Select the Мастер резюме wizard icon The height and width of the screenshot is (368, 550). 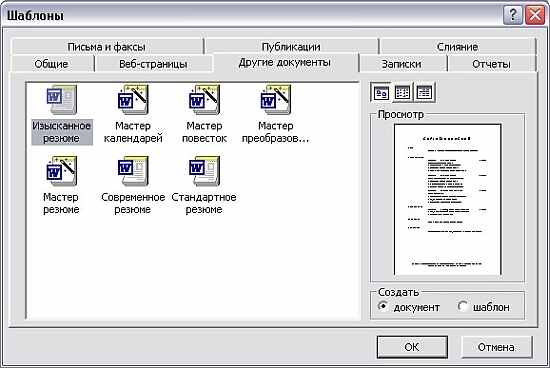(x=62, y=171)
